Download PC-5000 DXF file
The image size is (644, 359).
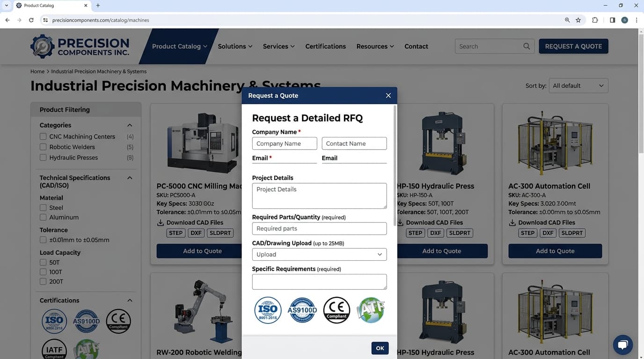pyautogui.click(x=196, y=233)
